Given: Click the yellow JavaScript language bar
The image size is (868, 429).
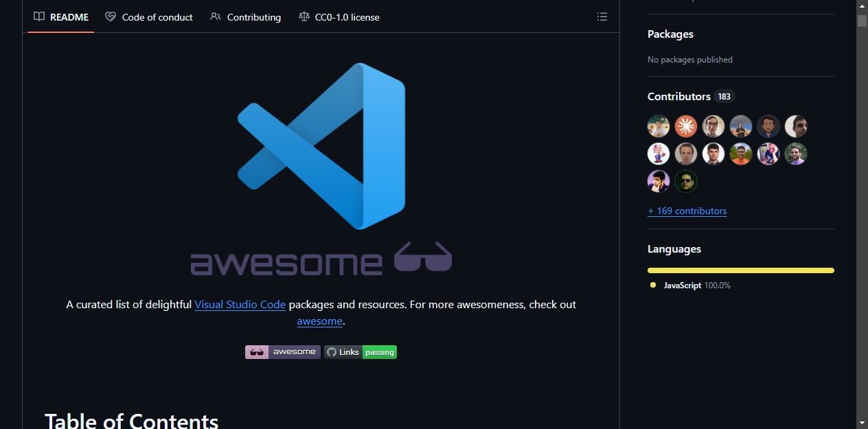Looking at the screenshot, I should 741,270.
